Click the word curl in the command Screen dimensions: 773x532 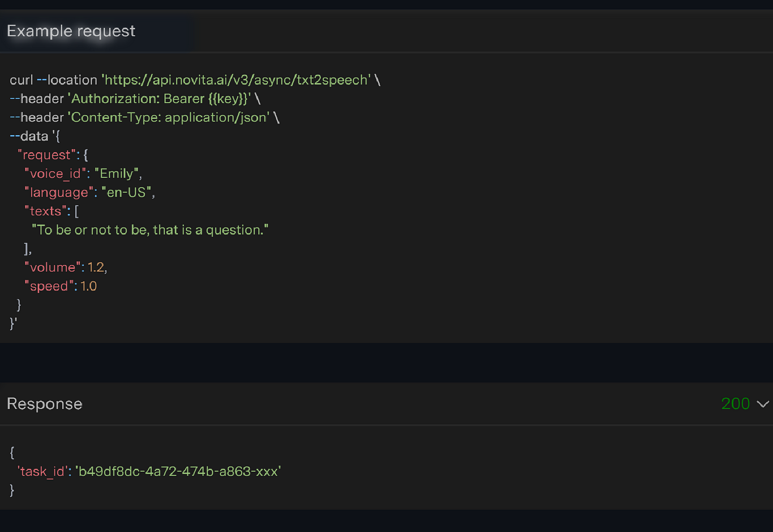coord(21,80)
